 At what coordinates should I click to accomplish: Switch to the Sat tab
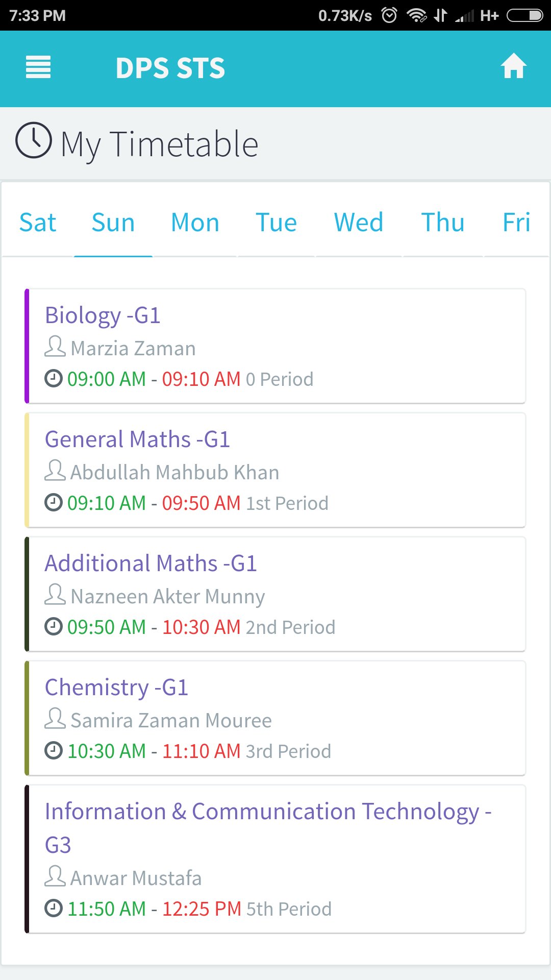click(x=37, y=223)
